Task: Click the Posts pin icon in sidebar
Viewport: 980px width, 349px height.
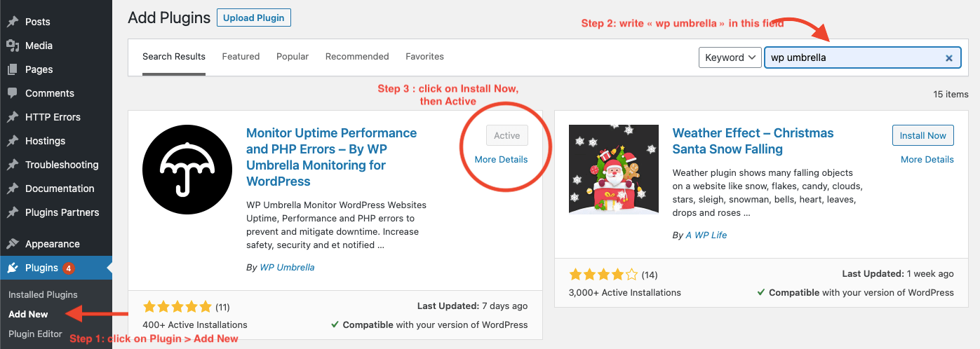Action: [13, 22]
